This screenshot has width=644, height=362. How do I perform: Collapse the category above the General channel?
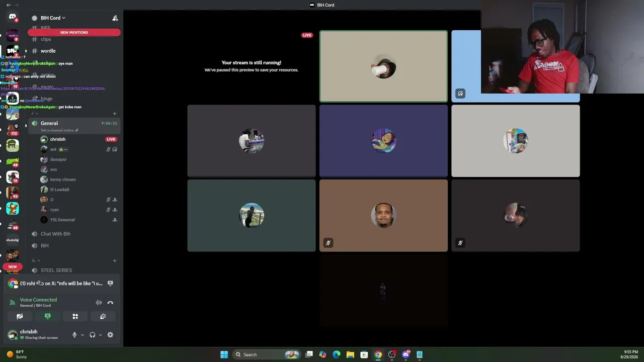[34, 114]
